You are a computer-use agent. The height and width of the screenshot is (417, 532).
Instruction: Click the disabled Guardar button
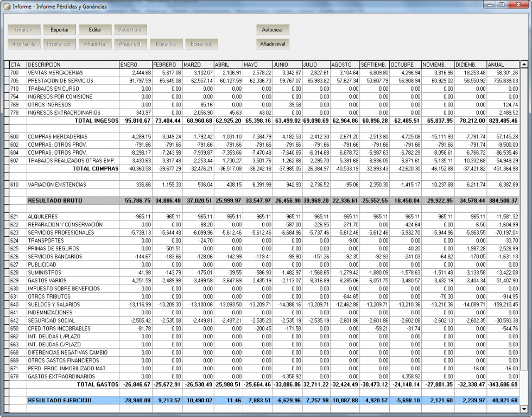click(24, 29)
